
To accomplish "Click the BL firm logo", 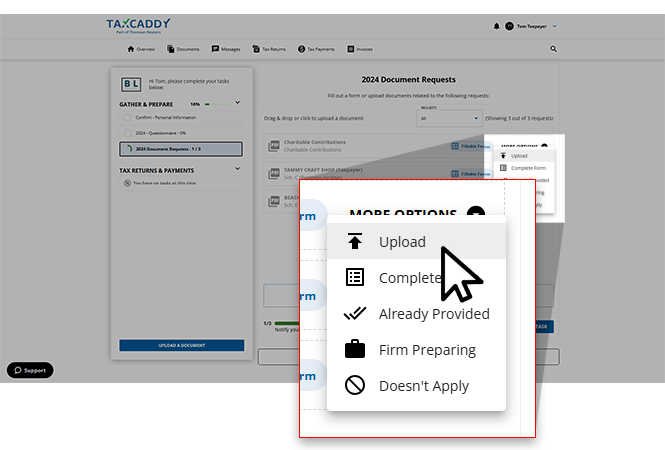I will [x=131, y=84].
